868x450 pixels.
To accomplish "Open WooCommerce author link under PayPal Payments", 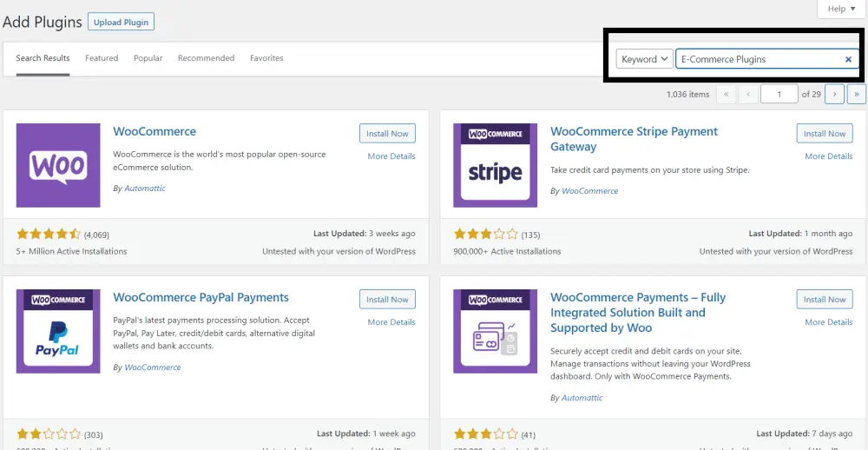I will pos(153,367).
